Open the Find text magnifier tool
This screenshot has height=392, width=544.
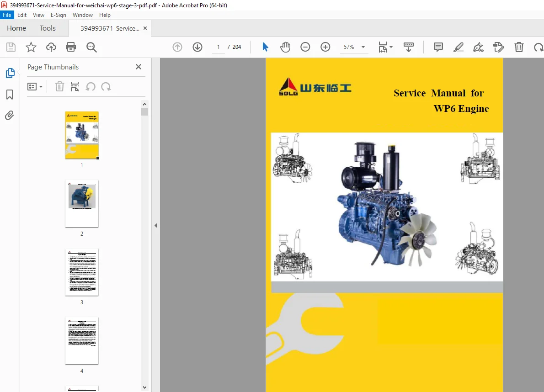pos(91,47)
